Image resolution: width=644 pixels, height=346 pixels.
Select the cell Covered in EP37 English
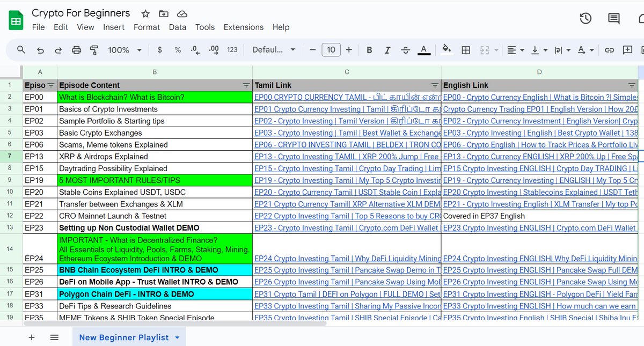tap(540, 216)
